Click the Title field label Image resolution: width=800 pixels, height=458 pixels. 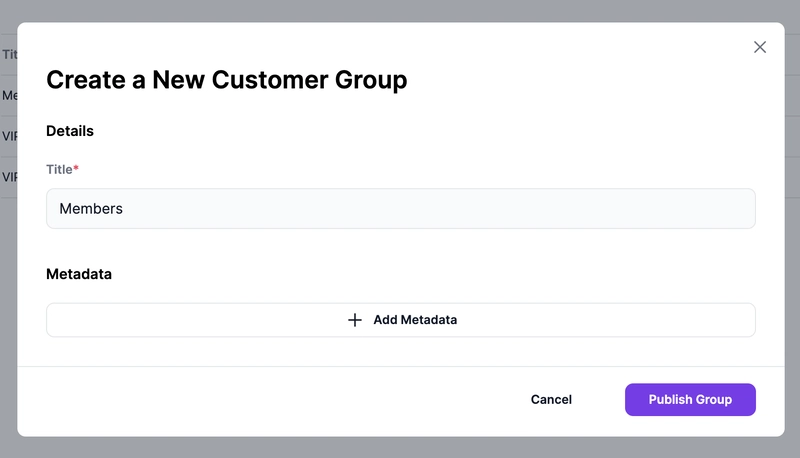(59, 169)
